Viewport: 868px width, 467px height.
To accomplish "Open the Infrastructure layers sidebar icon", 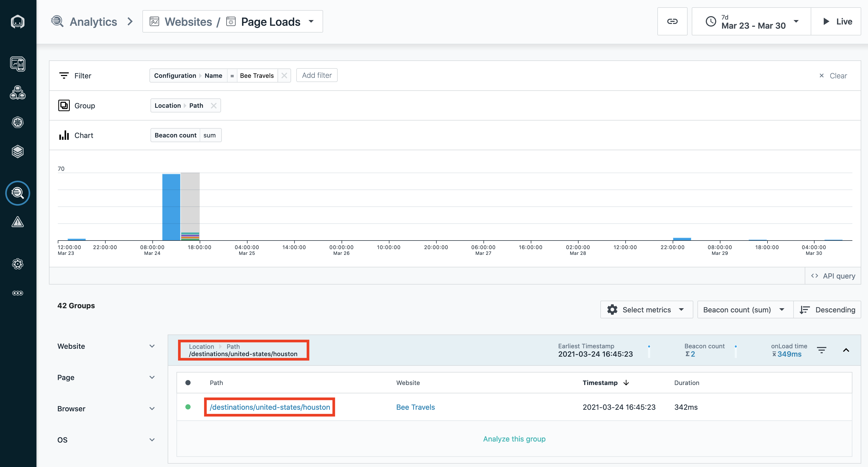I will pyautogui.click(x=17, y=152).
